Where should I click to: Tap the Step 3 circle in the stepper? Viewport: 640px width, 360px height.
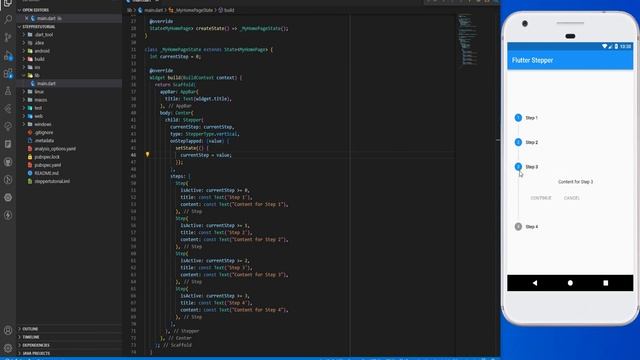click(518, 167)
